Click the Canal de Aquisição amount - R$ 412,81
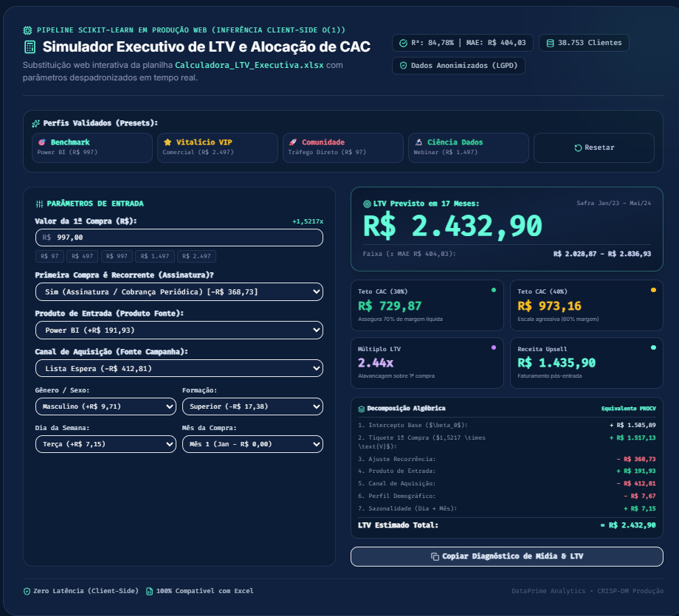This screenshot has width=679, height=616. tap(636, 483)
